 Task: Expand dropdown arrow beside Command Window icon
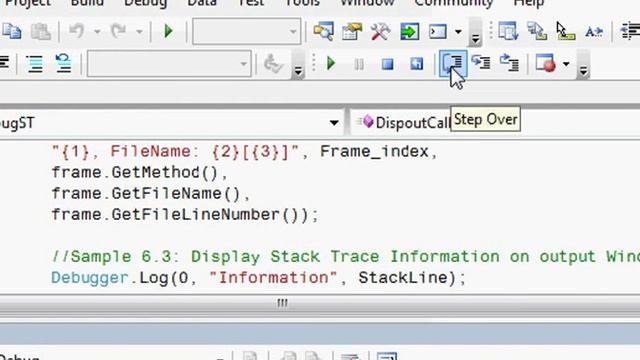(x=458, y=31)
